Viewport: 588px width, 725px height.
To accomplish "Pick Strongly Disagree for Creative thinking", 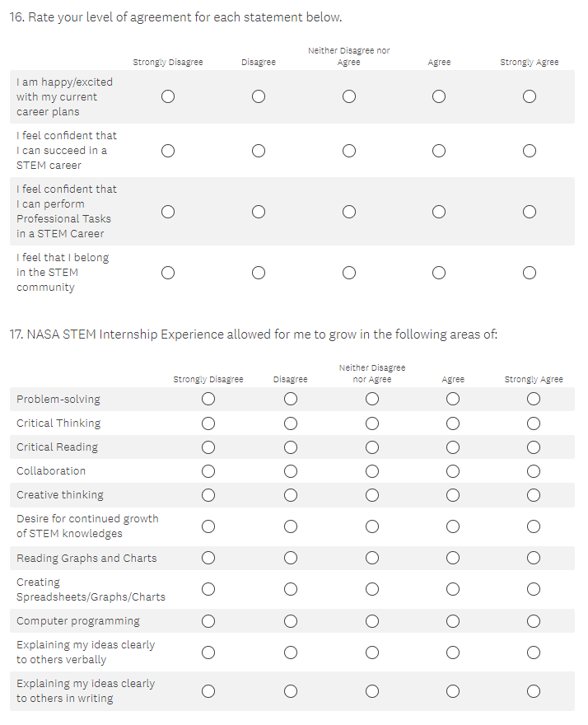I will tap(208, 495).
